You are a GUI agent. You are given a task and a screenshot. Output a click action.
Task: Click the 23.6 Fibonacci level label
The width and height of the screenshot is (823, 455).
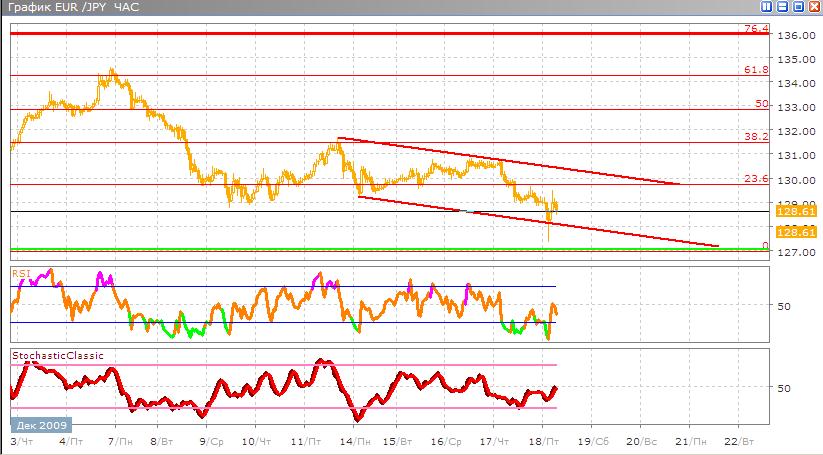click(x=755, y=179)
